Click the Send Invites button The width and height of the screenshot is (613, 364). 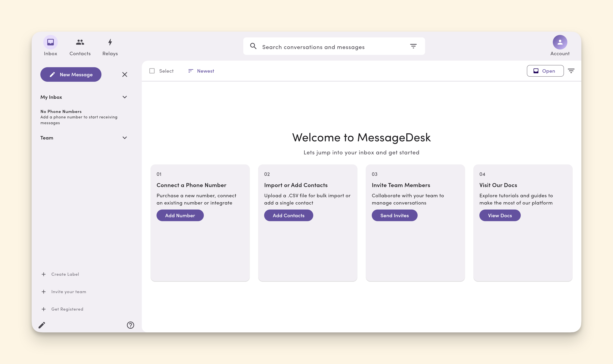pyautogui.click(x=394, y=215)
